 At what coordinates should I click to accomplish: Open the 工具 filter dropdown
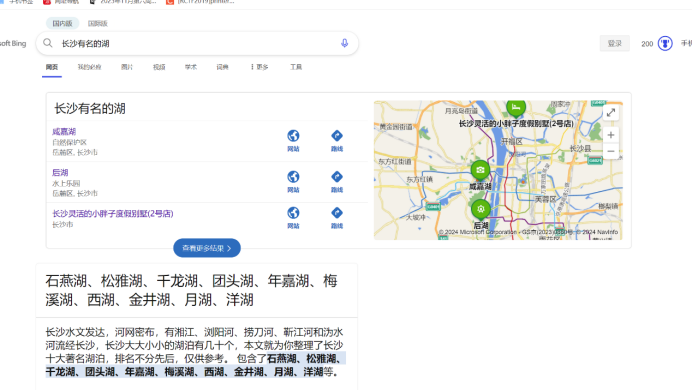pyautogui.click(x=296, y=67)
